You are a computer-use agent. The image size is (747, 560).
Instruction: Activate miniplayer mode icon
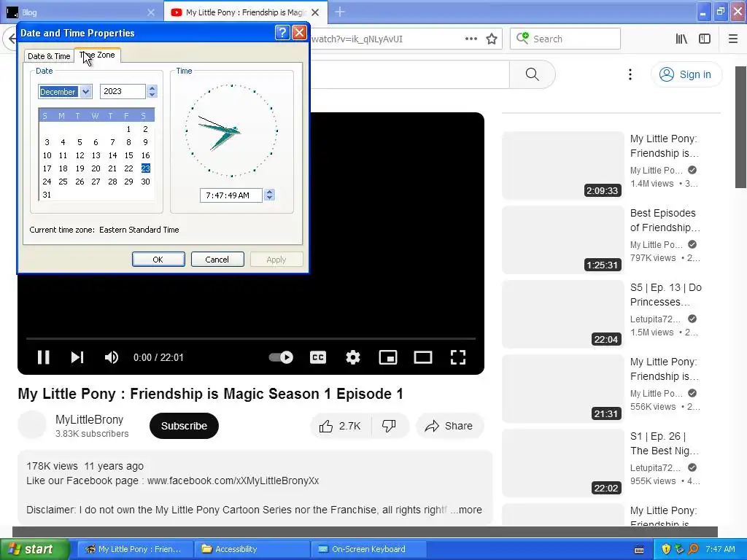388,357
